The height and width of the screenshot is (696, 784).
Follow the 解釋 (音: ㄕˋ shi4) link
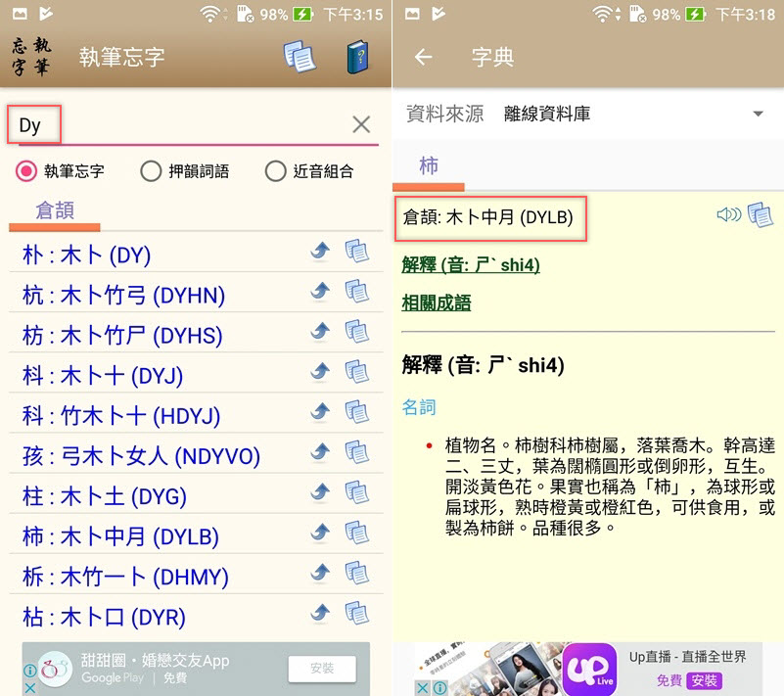point(471,264)
